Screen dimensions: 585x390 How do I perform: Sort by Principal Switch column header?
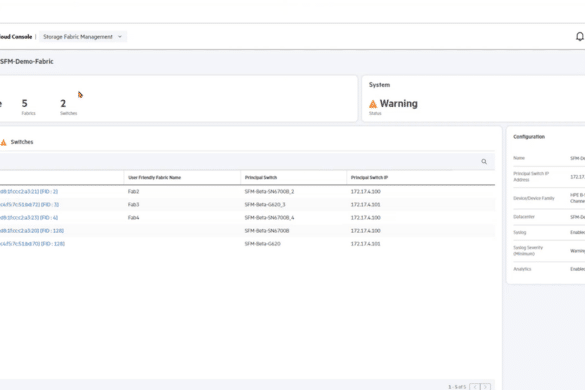click(x=261, y=177)
